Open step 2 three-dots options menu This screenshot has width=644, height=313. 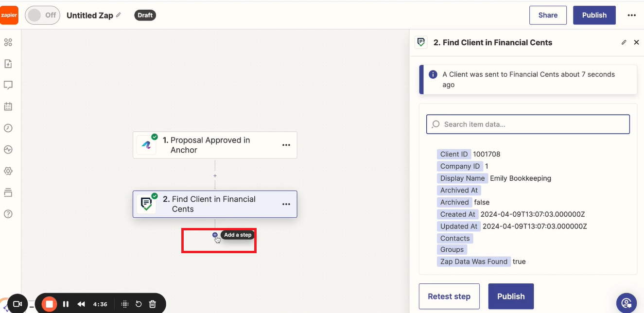[286, 204]
